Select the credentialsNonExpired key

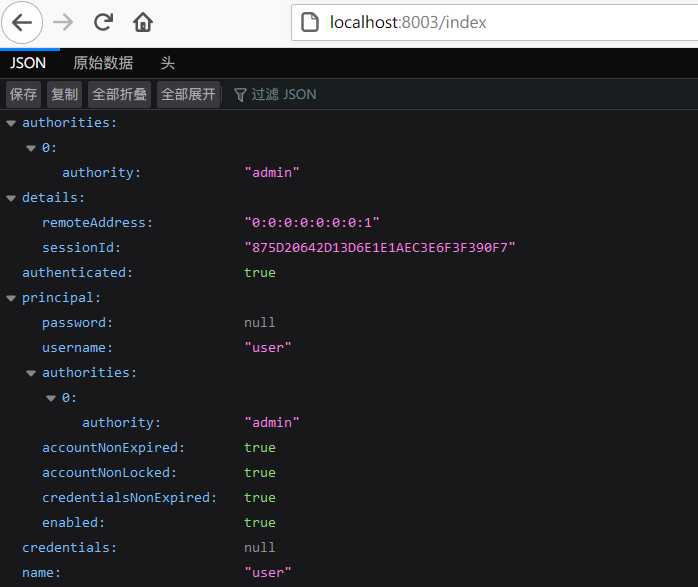click(x=129, y=498)
